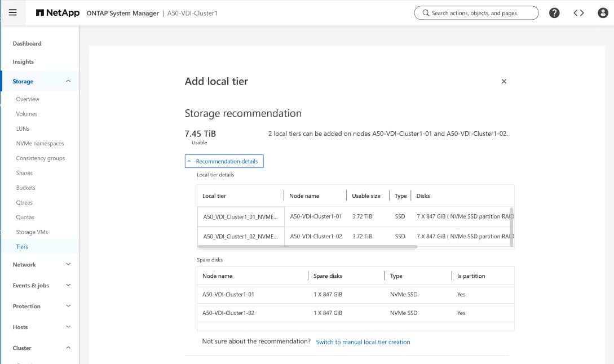Open the help question mark icon
The height and width of the screenshot is (364, 614).
click(x=554, y=13)
